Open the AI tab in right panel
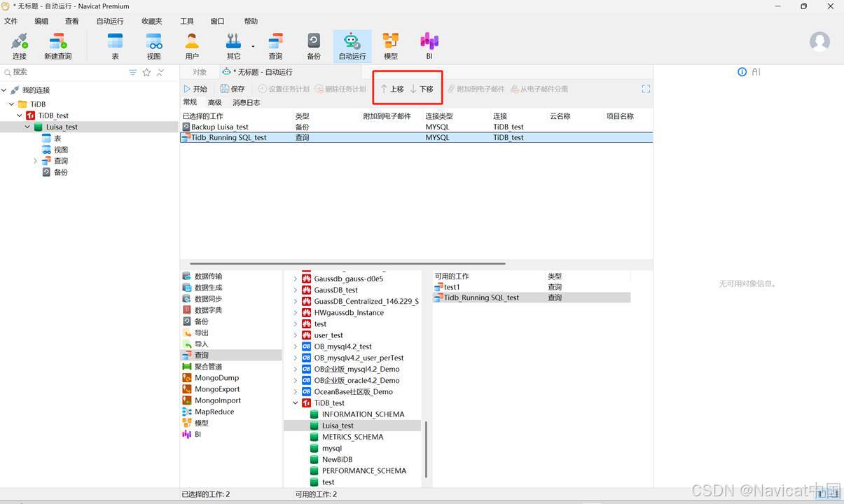Image resolution: width=844 pixels, height=504 pixels. (756, 72)
